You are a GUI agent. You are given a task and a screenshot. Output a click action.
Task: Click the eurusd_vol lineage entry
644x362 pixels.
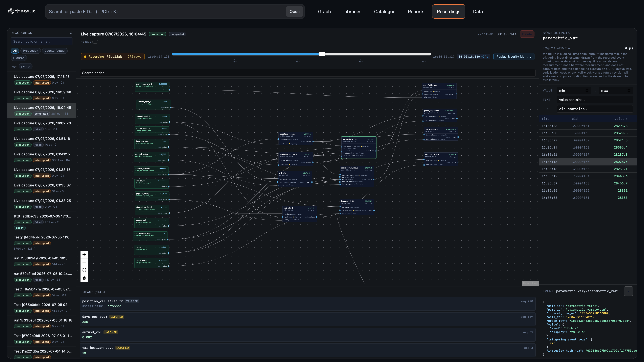pos(307,335)
